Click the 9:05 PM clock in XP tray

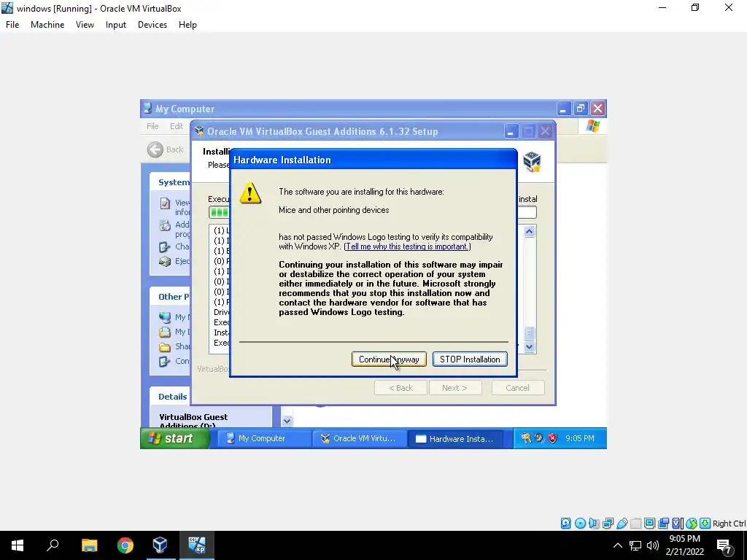[x=580, y=438]
